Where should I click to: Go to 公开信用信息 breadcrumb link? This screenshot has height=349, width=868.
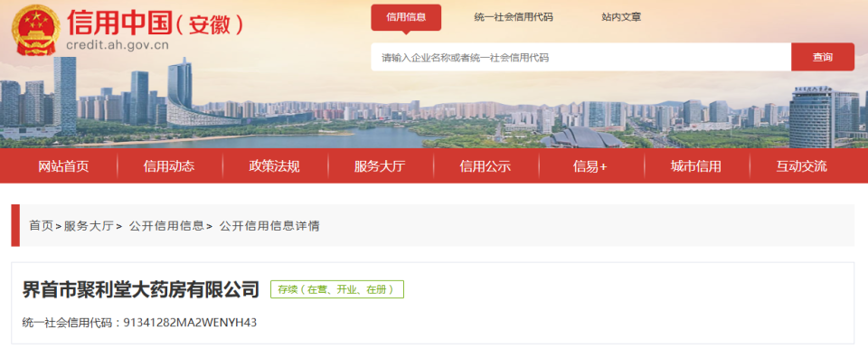point(166,226)
